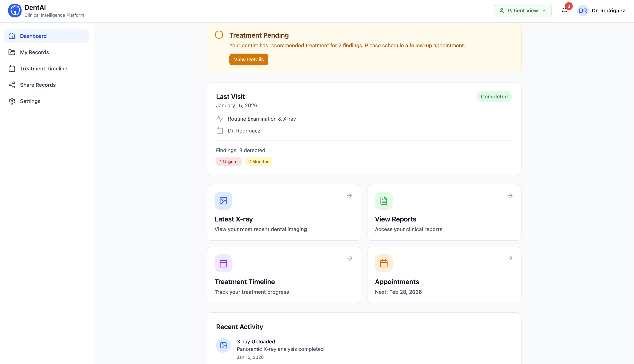Click the X-ray Uploaded activity icon
Image resolution: width=634 pixels, height=364 pixels.
click(x=223, y=345)
